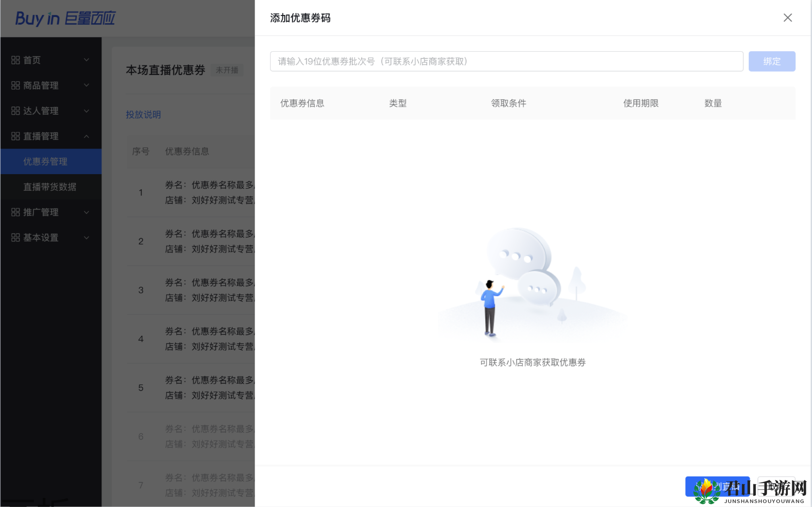Screen dimensions: 812x507
Task: Select coupon row number 5
Action: pos(191,388)
